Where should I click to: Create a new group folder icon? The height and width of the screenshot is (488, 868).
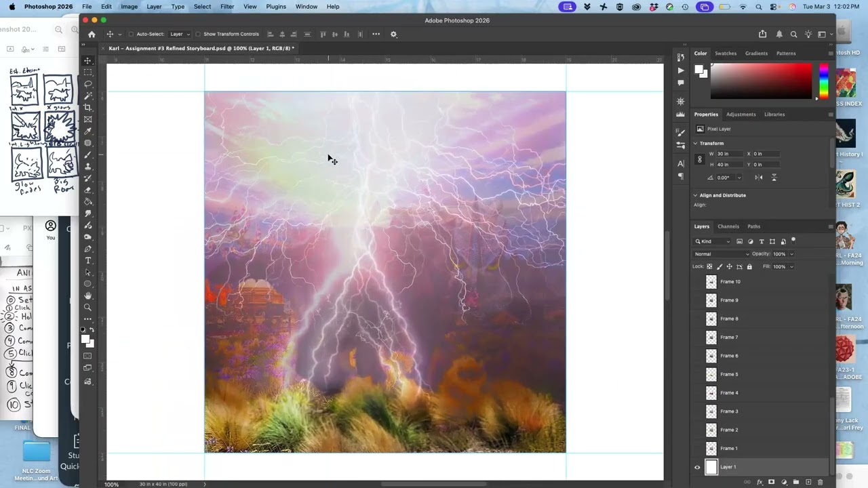[796, 482]
